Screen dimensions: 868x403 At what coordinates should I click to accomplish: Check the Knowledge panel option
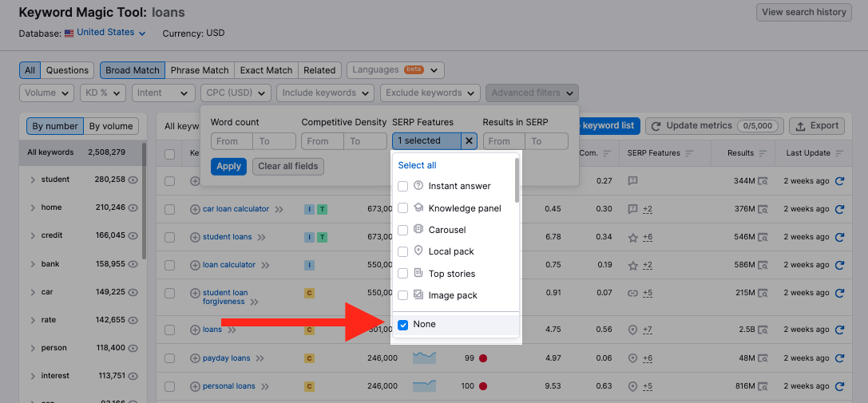point(403,208)
